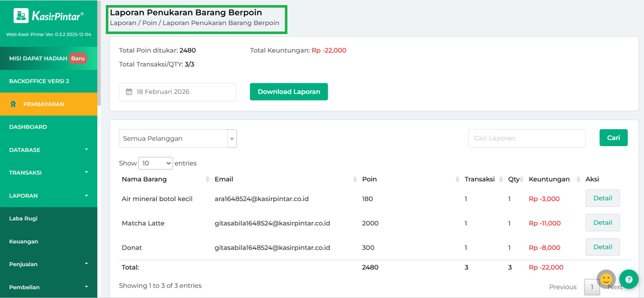644x298 pixels.
Task: View Detail for Matcha Latte row
Action: point(602,223)
